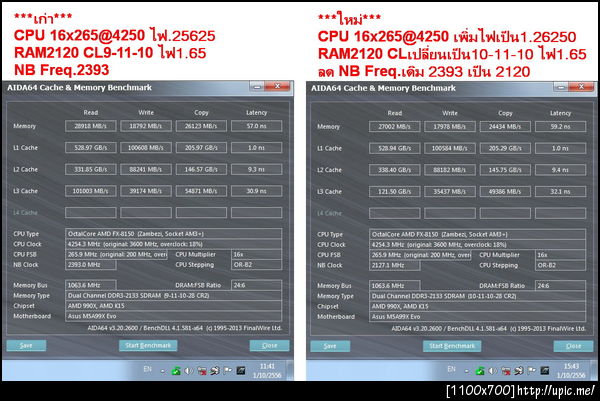Click L3 Cache Copy value 49386 MB/s
600x401 pixels.
coord(505,192)
